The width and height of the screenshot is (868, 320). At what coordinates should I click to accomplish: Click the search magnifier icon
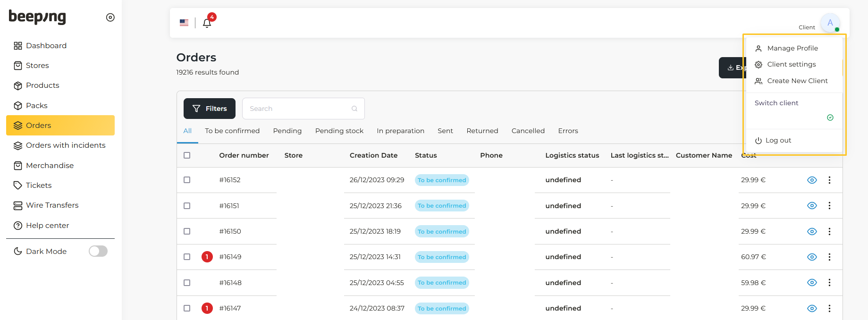(354, 109)
